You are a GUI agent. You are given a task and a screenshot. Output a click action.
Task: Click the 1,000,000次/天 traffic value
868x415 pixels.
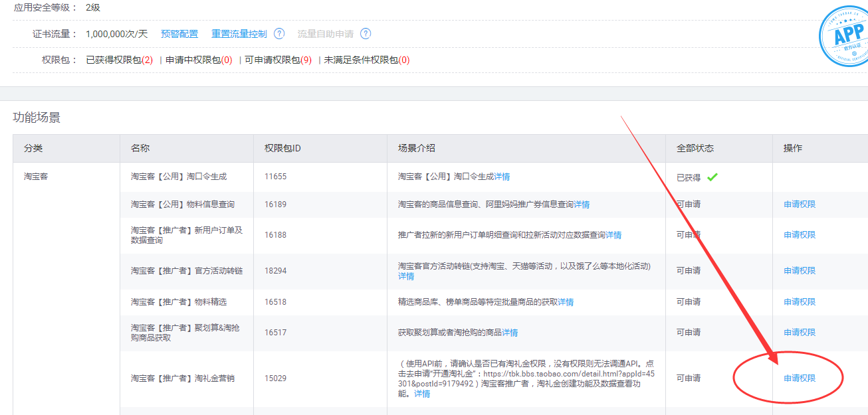pyautogui.click(x=117, y=34)
